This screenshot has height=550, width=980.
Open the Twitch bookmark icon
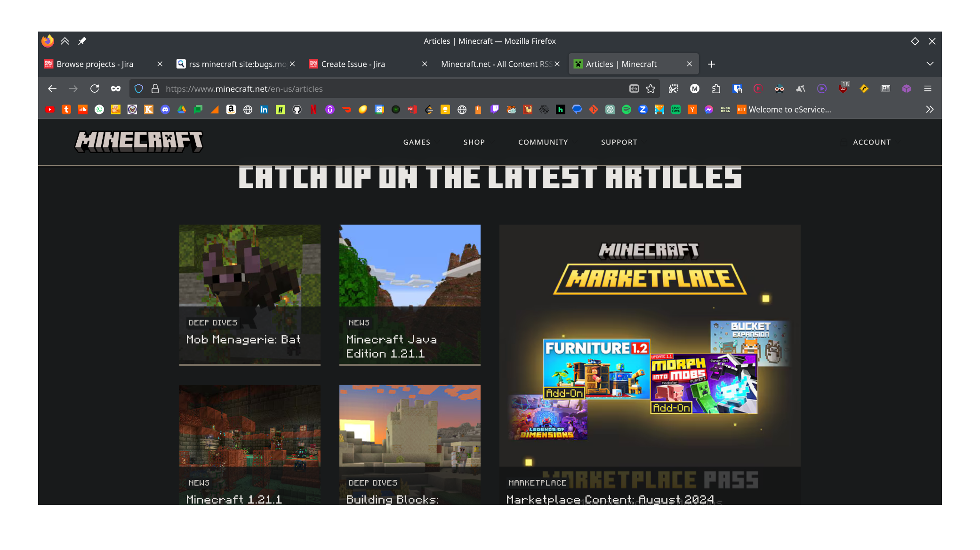point(495,110)
